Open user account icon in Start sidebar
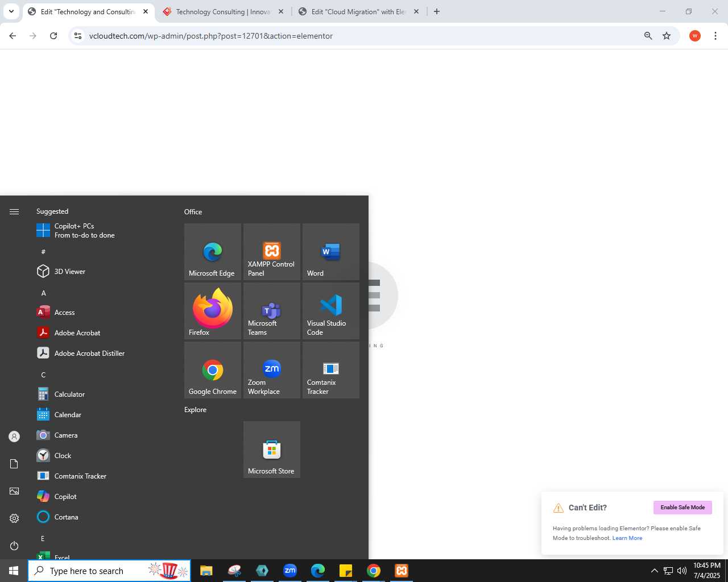 pos(14,436)
